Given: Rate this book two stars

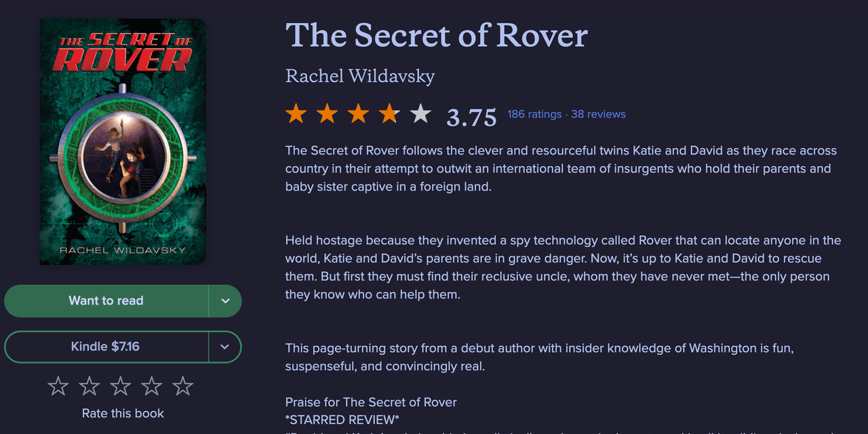Looking at the screenshot, I should [x=90, y=387].
